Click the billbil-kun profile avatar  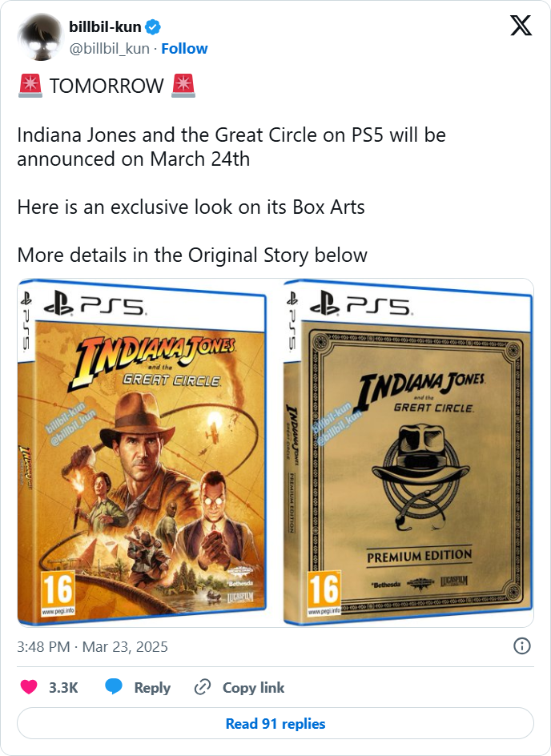click(x=41, y=37)
